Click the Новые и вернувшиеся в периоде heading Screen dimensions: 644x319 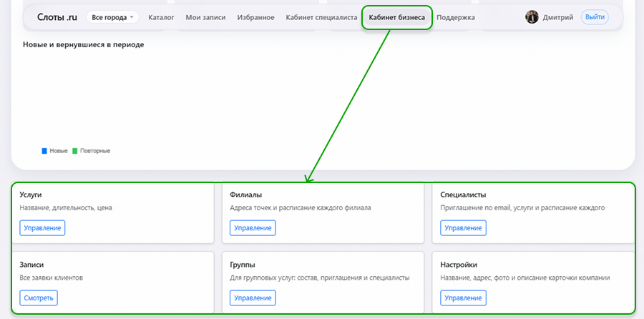84,45
